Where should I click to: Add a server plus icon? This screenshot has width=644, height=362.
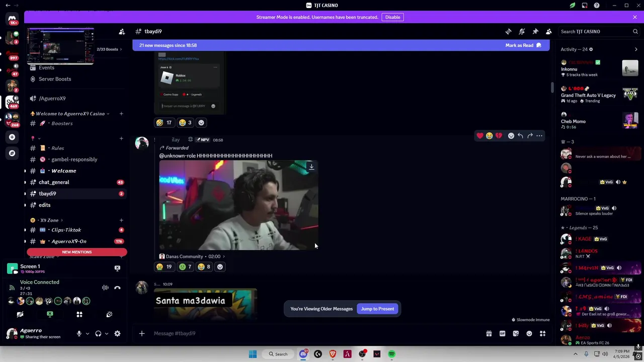click(12, 137)
